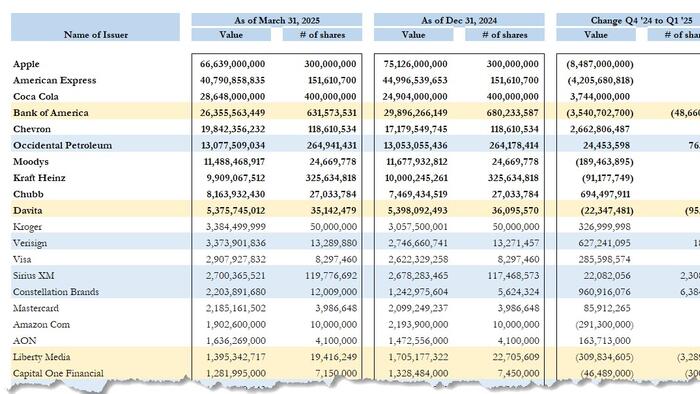Select the Kroger issuer name
This screenshot has width=700, height=394.
(x=27, y=227)
